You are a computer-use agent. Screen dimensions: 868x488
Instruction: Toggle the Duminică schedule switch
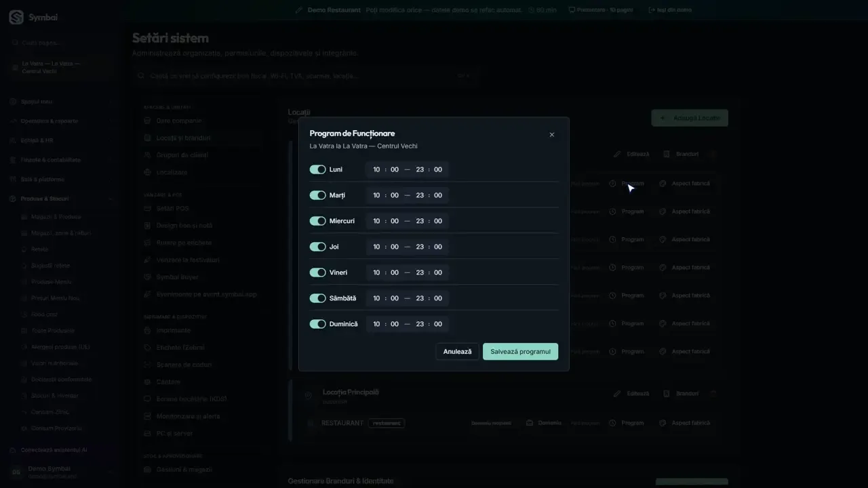click(x=317, y=324)
